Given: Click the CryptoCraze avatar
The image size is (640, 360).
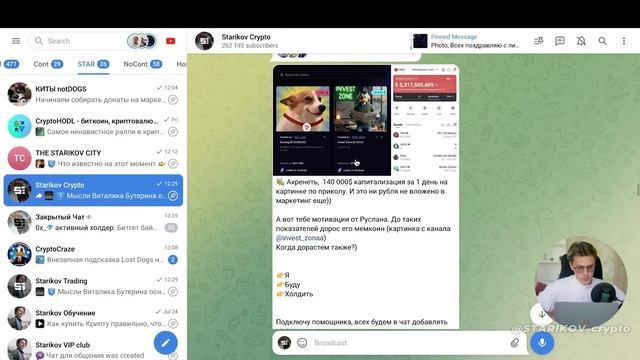Looking at the screenshot, I should 19,254.
